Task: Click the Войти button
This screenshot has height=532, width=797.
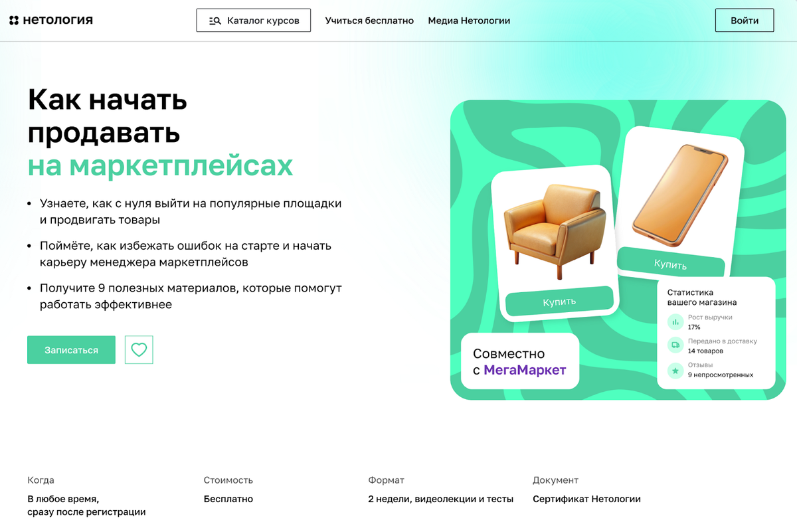Action: (x=745, y=21)
